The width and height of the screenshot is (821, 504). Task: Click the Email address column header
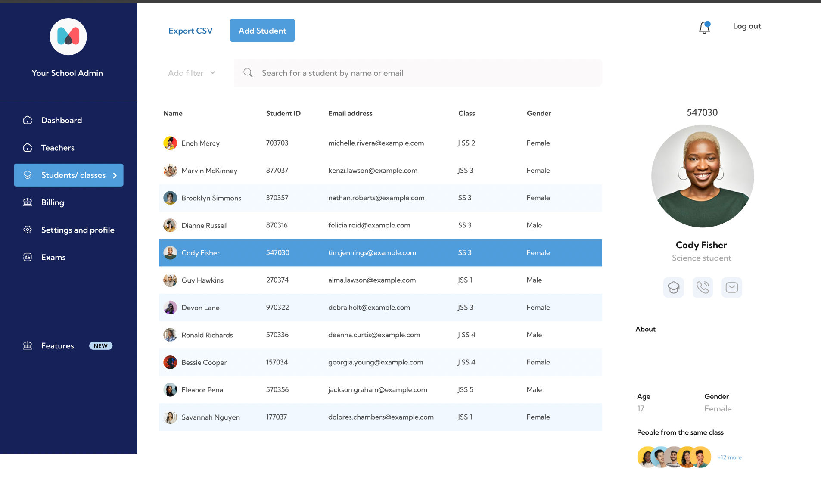pos(350,113)
